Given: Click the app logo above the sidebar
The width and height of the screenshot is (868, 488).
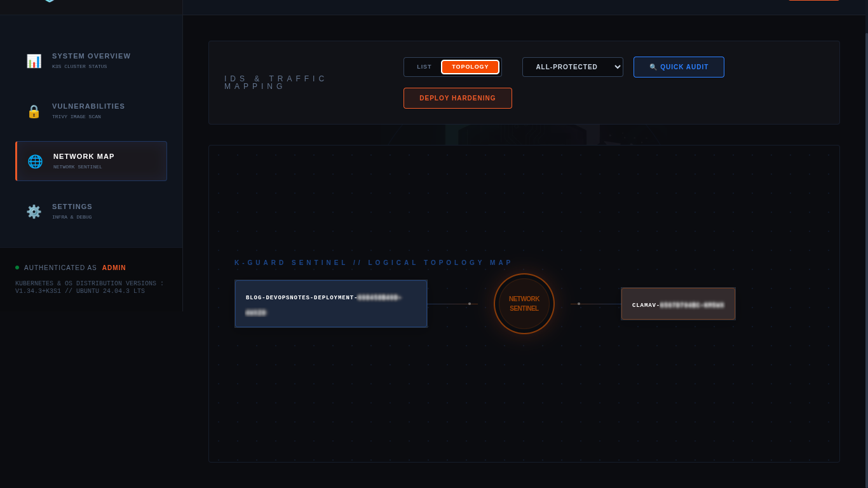Looking at the screenshot, I should tap(50, 2).
